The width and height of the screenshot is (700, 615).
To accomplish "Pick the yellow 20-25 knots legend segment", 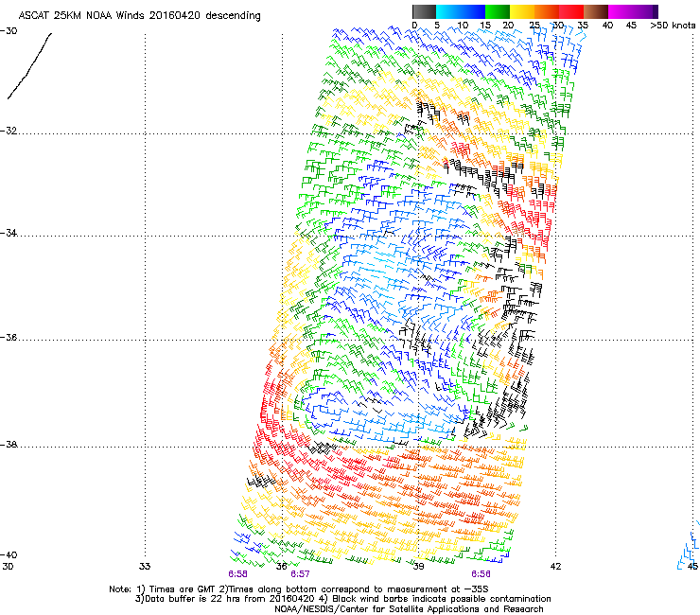I will click(522, 11).
